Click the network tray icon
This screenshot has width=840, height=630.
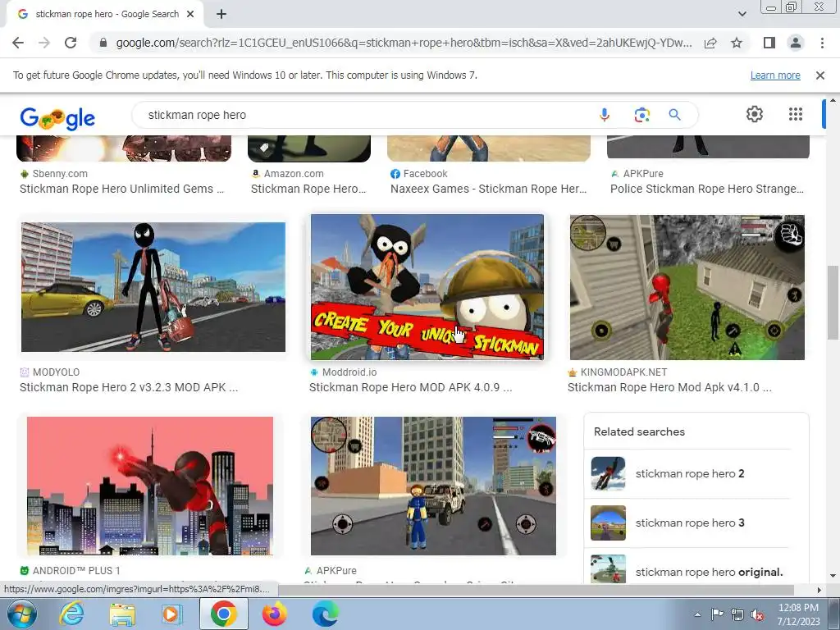click(737, 614)
